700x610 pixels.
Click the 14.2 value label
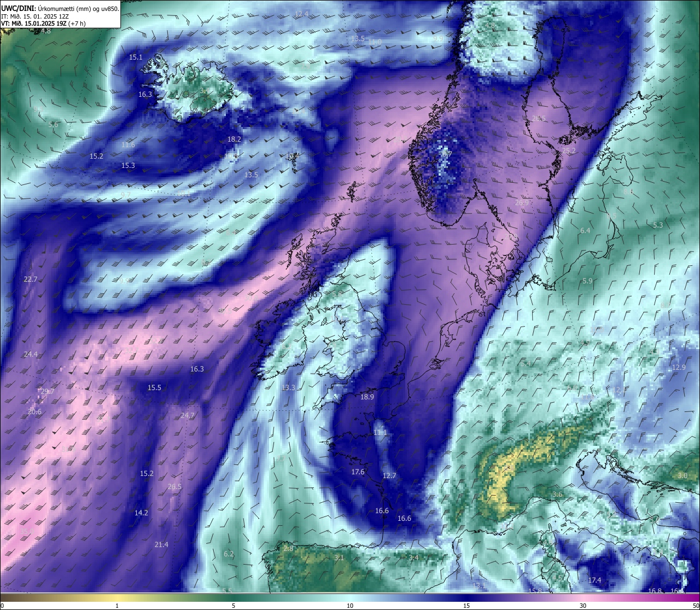tap(141, 513)
